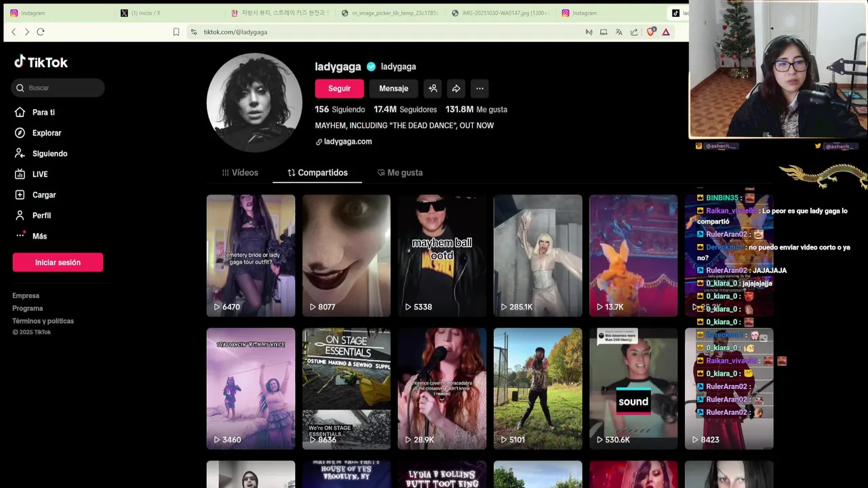868x488 pixels.
Task: Click the add-friend person icon button
Action: [x=433, y=89]
